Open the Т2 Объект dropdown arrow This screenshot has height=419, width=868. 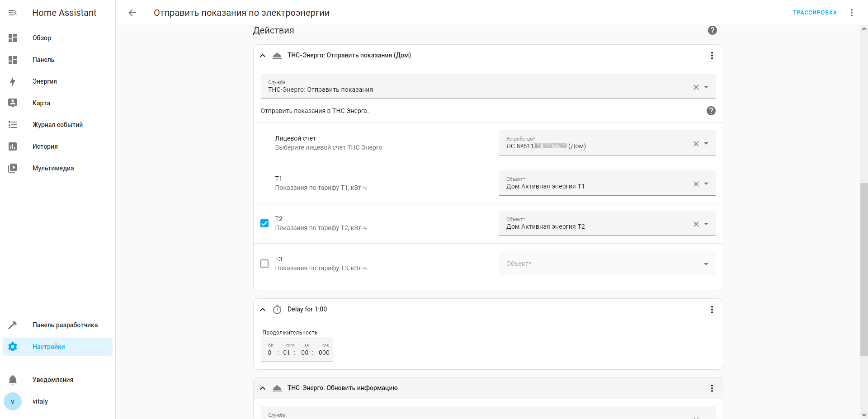(706, 224)
